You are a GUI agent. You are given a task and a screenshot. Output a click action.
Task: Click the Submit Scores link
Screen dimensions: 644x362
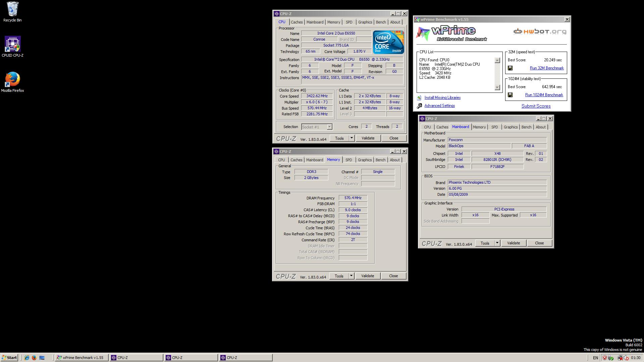[536, 106]
